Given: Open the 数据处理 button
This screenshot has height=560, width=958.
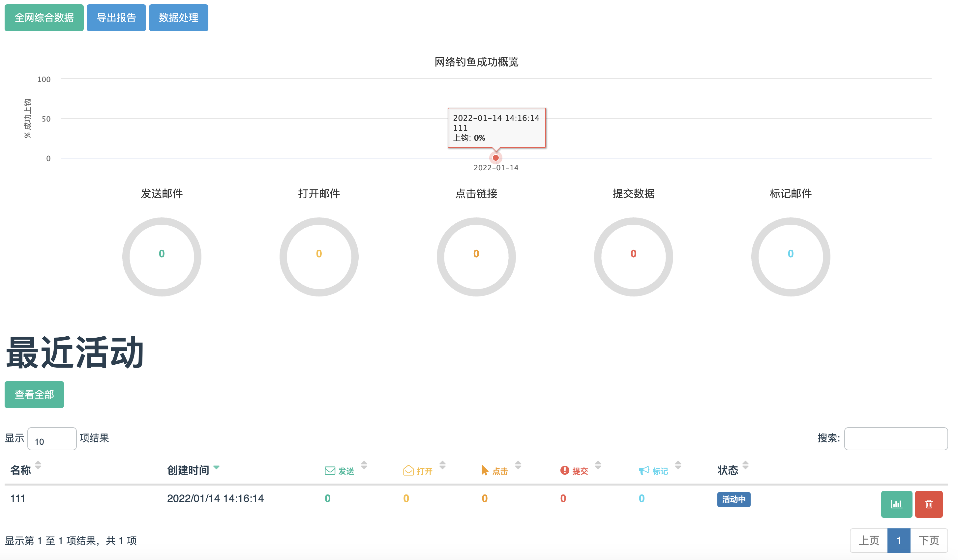Looking at the screenshot, I should [179, 18].
